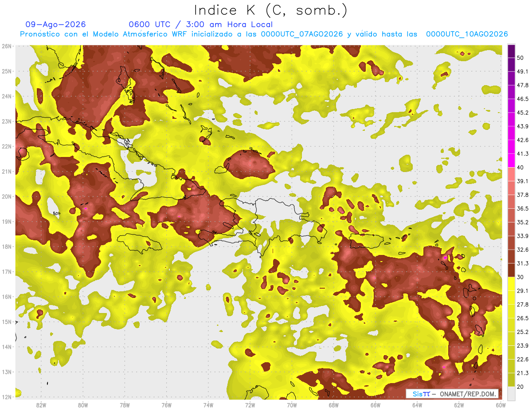The width and height of the screenshot is (532, 411).
Task: Click the latitude axis label '26N'
Action: (7, 46)
